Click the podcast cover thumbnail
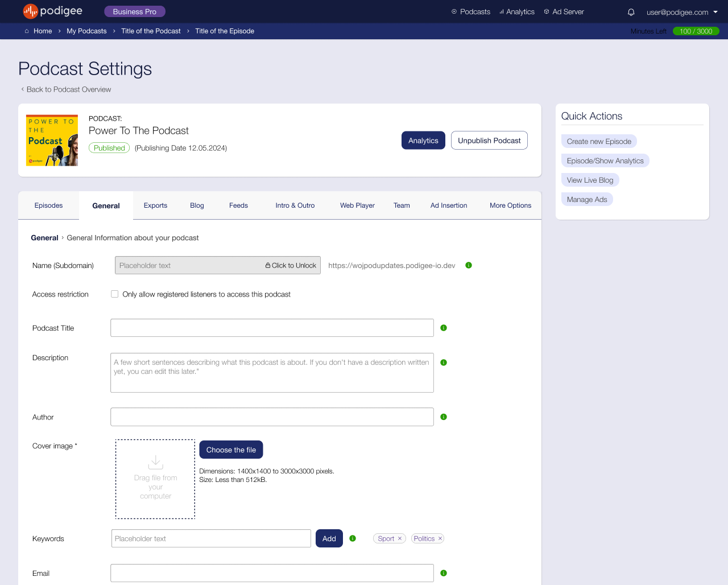Image resolution: width=728 pixels, height=585 pixels. pos(52,141)
